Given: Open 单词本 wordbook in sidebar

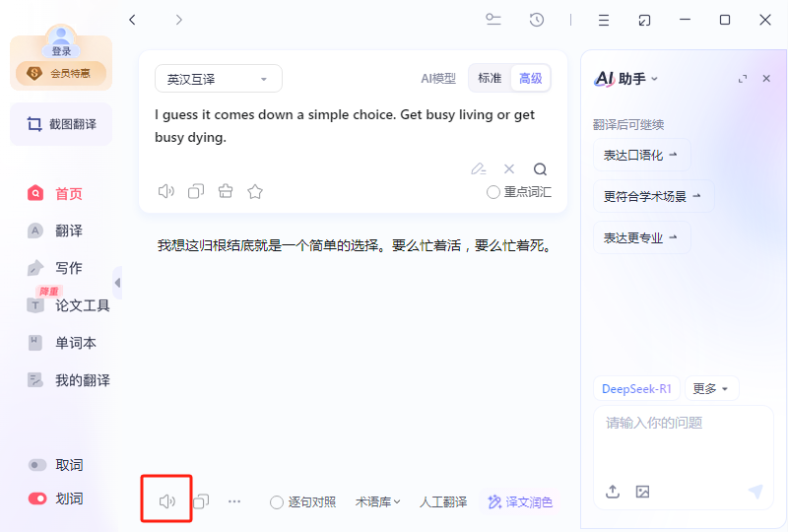Looking at the screenshot, I should tap(62, 343).
